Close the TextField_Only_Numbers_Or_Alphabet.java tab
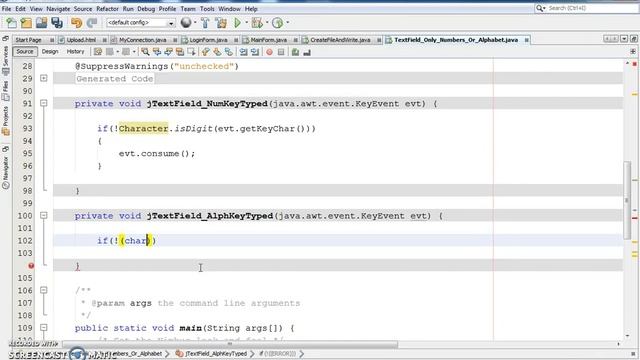Screen dimensions: 640x360 [x=527, y=40]
